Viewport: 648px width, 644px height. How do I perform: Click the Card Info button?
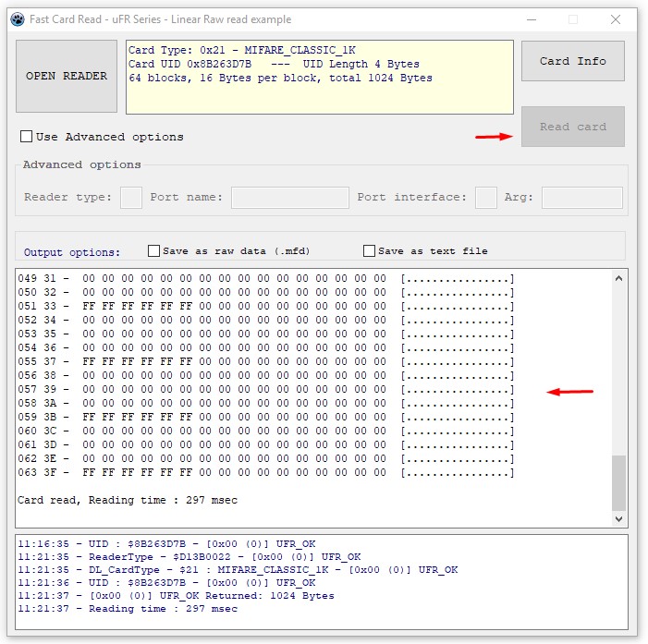pos(573,61)
